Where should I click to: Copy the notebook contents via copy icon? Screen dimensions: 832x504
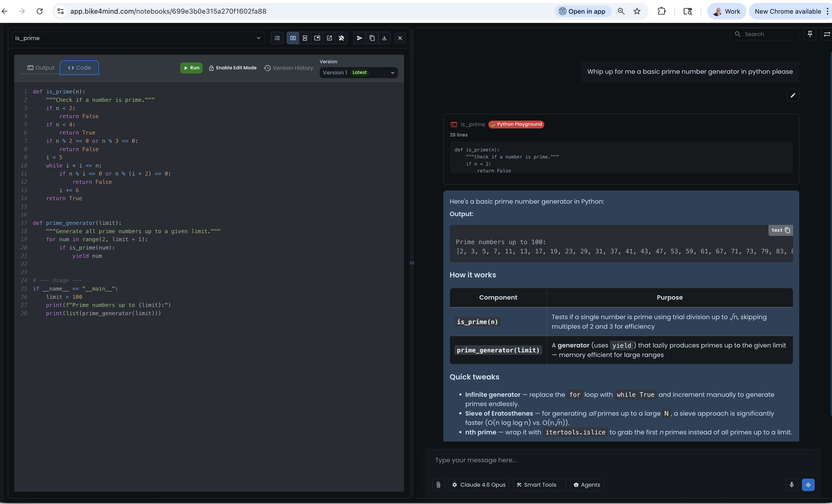(372, 38)
